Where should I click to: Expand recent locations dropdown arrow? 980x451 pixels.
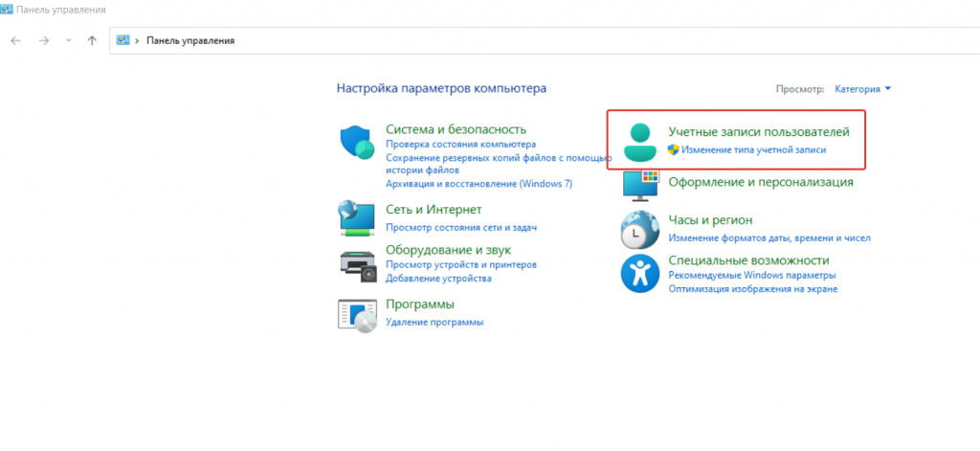(x=68, y=40)
